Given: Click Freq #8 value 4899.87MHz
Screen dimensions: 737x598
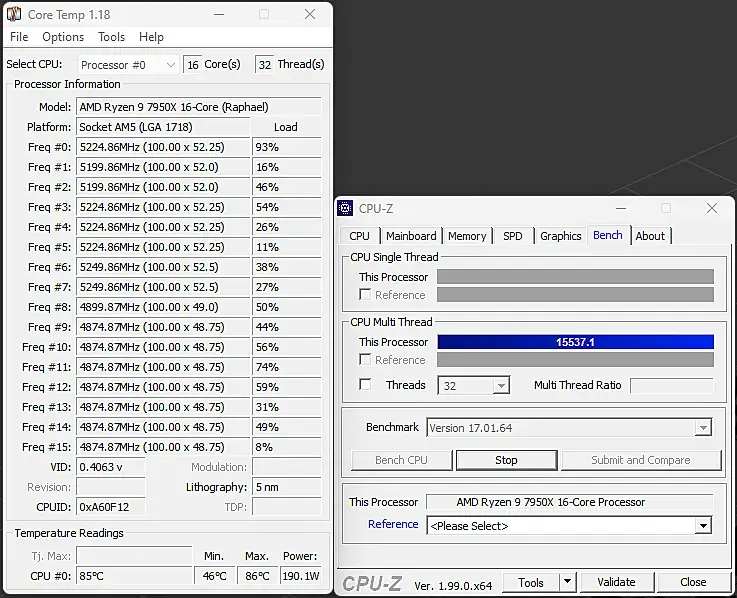Looking at the screenshot, I should (x=163, y=307).
